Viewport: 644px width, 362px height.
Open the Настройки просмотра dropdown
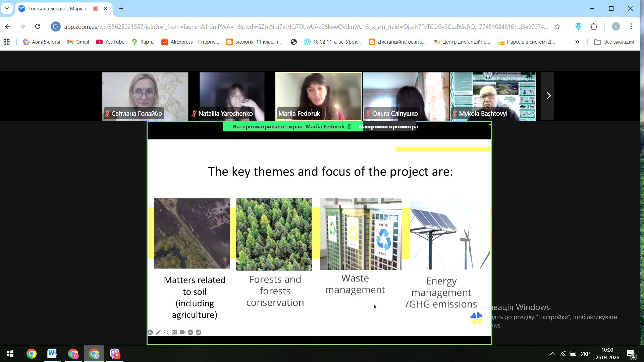(x=388, y=127)
